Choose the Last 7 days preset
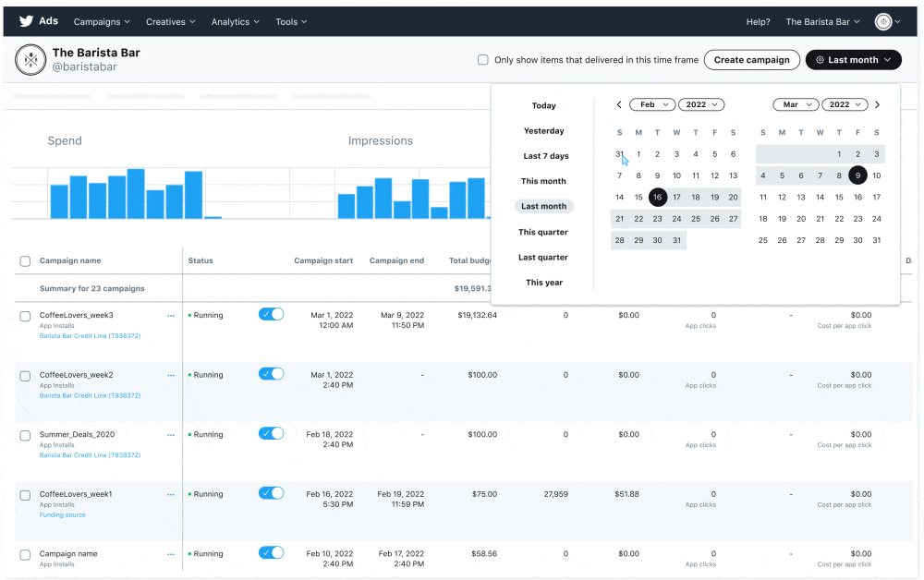Screen dimensions: 924x580 point(546,156)
